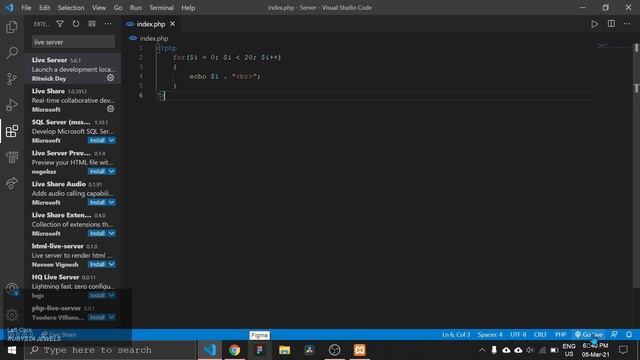640x360 pixels.
Task: Select the Live Server extension entry
Action: point(73,69)
